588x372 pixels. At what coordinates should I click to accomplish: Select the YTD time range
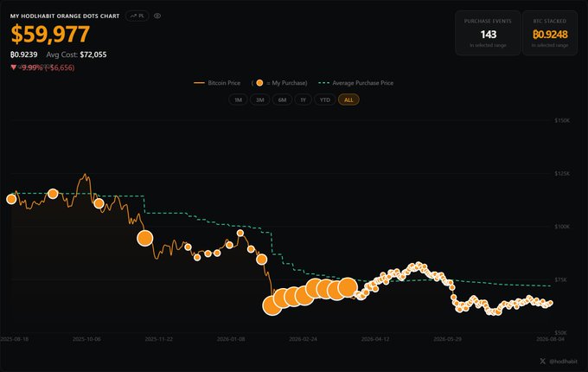pos(325,99)
